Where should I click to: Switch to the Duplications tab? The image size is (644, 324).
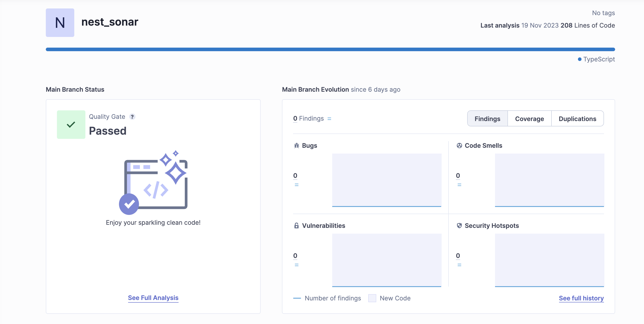[577, 119]
